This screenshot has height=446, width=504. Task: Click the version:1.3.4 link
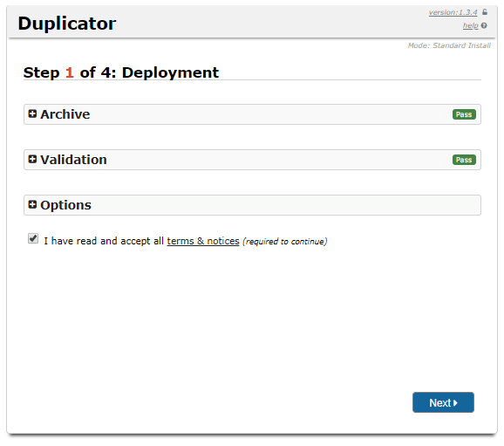click(x=453, y=12)
